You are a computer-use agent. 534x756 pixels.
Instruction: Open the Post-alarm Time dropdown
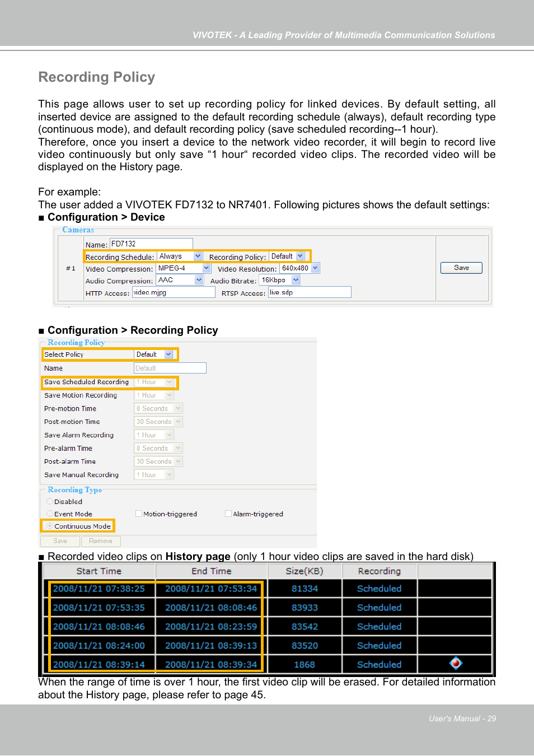158,461
